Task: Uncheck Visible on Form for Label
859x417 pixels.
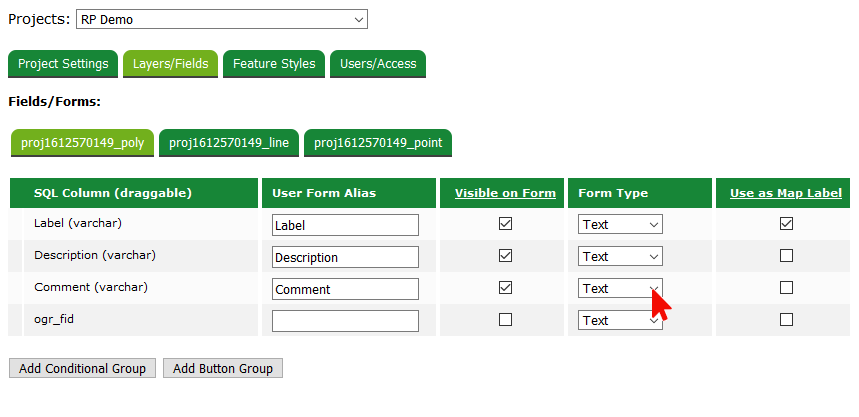Action: coord(505,224)
